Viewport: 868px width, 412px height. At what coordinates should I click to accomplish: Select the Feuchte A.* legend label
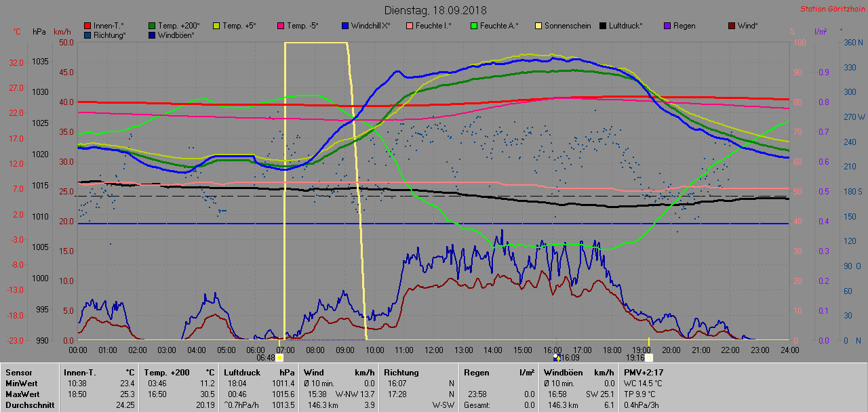499,26
